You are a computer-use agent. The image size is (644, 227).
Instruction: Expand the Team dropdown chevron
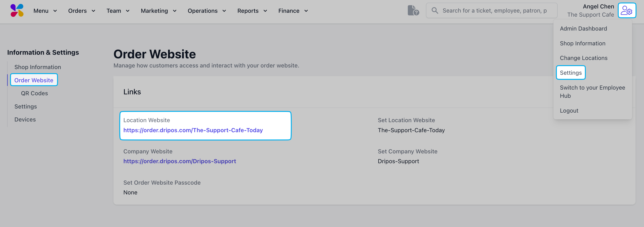coord(128,11)
